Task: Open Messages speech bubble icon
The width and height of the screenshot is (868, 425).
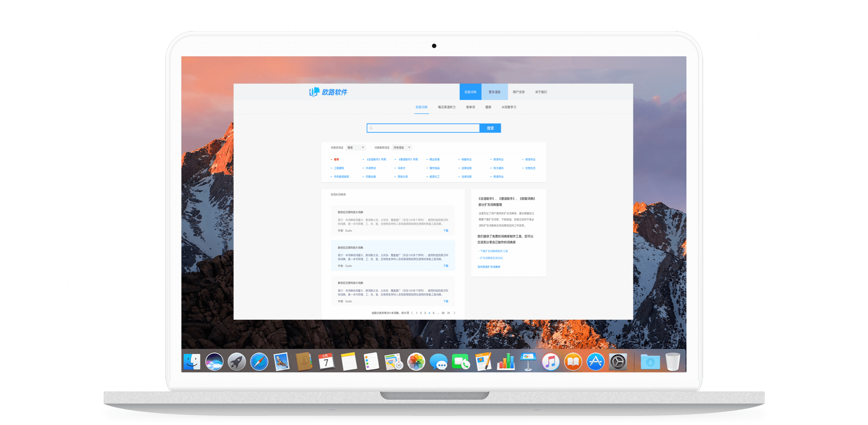Action: coord(438,362)
